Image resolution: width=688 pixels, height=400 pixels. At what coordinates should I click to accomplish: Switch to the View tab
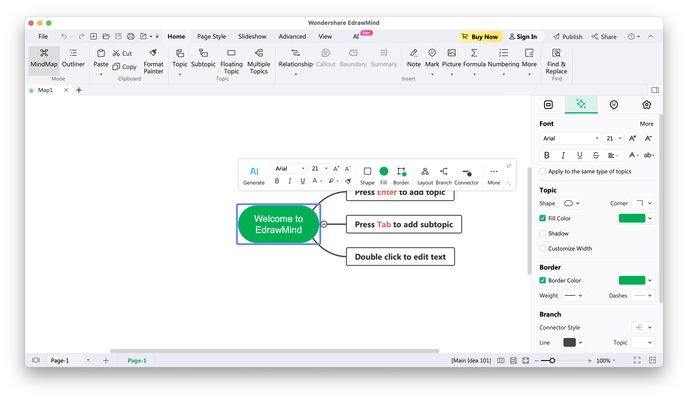click(x=325, y=36)
